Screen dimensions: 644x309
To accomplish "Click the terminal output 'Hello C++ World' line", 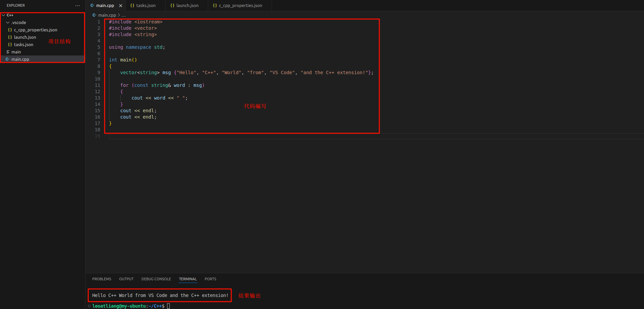I will [160, 295].
